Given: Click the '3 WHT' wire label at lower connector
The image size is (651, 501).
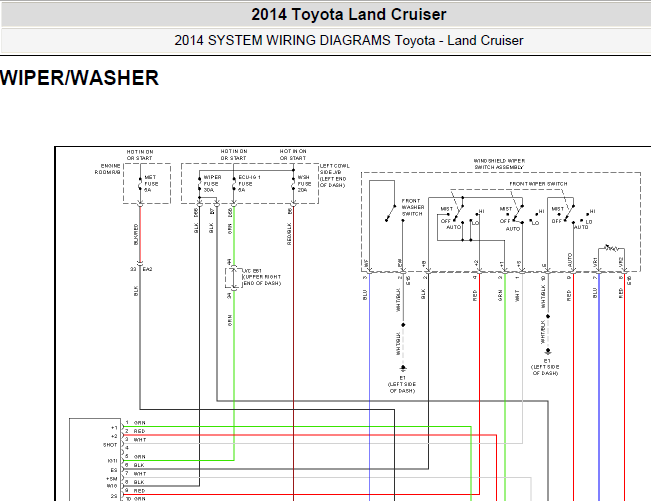Looking at the screenshot, I should pos(136,440).
